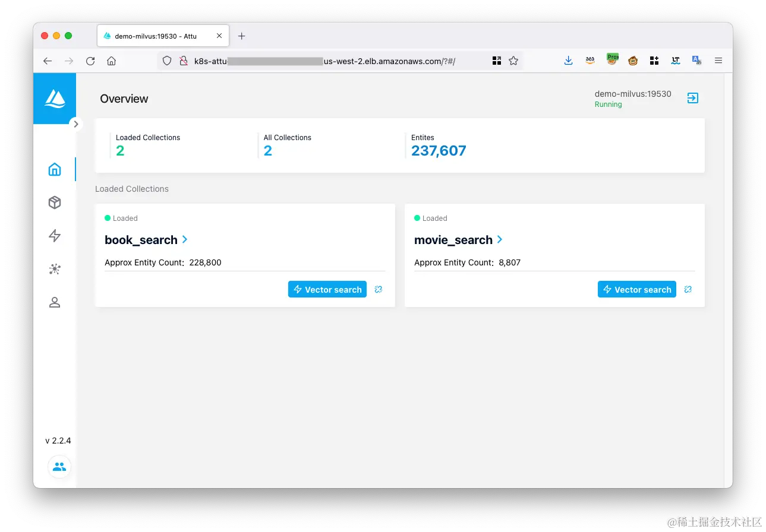Click the shield tracking protection icon
The height and width of the screenshot is (532, 766).
coord(167,61)
